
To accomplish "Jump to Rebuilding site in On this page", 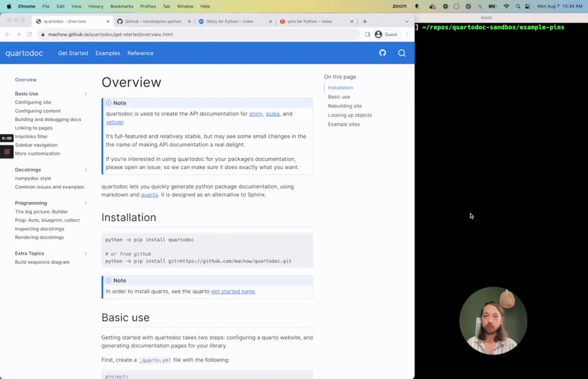I will 345,106.
